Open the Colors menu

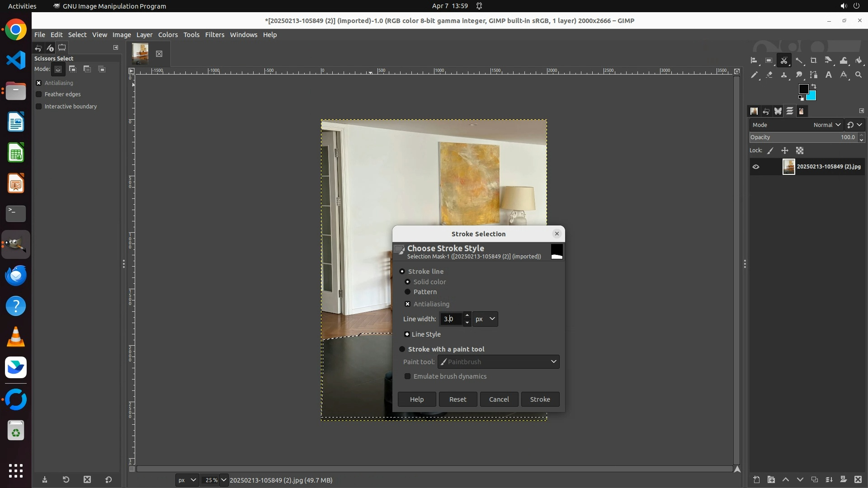coord(168,35)
